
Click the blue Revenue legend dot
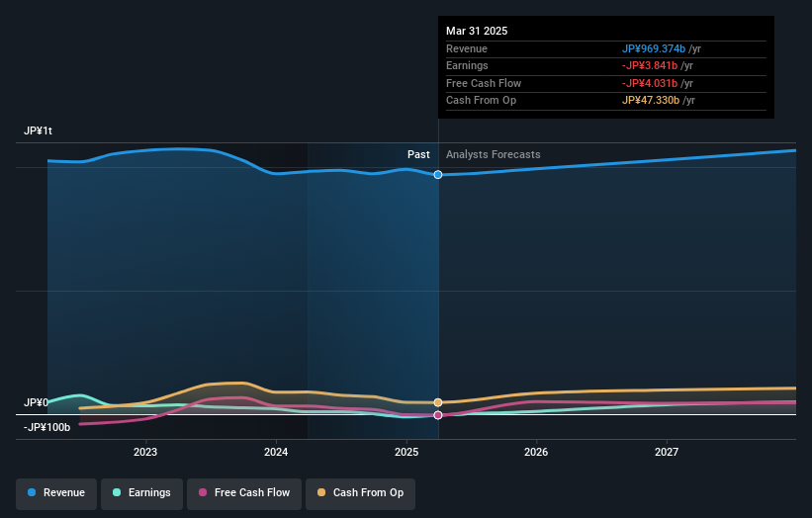[x=32, y=492]
